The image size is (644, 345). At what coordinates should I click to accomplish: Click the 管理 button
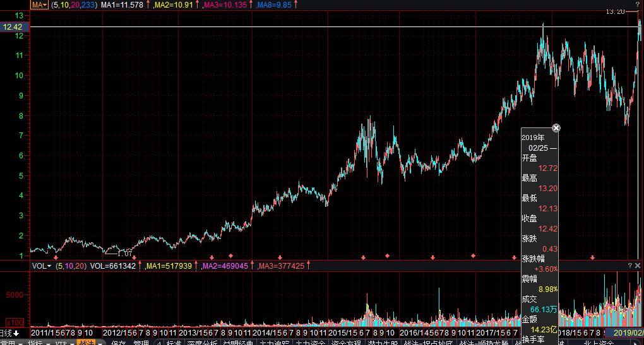click(141, 342)
